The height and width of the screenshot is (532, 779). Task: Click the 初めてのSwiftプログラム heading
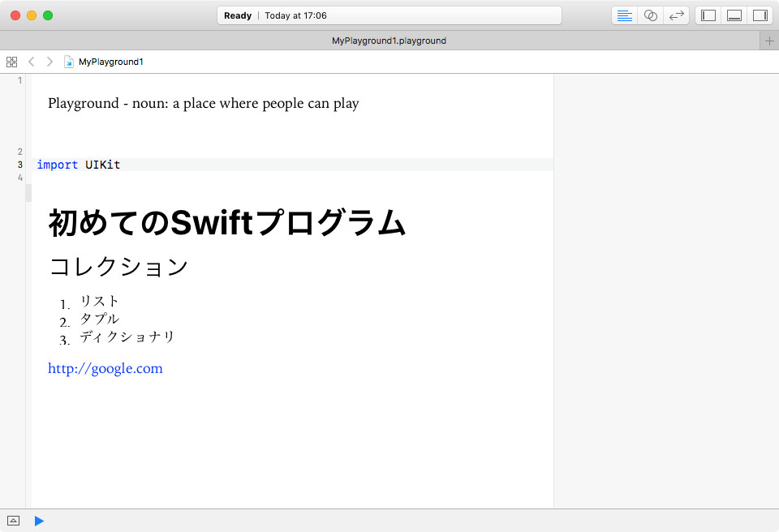point(227,222)
